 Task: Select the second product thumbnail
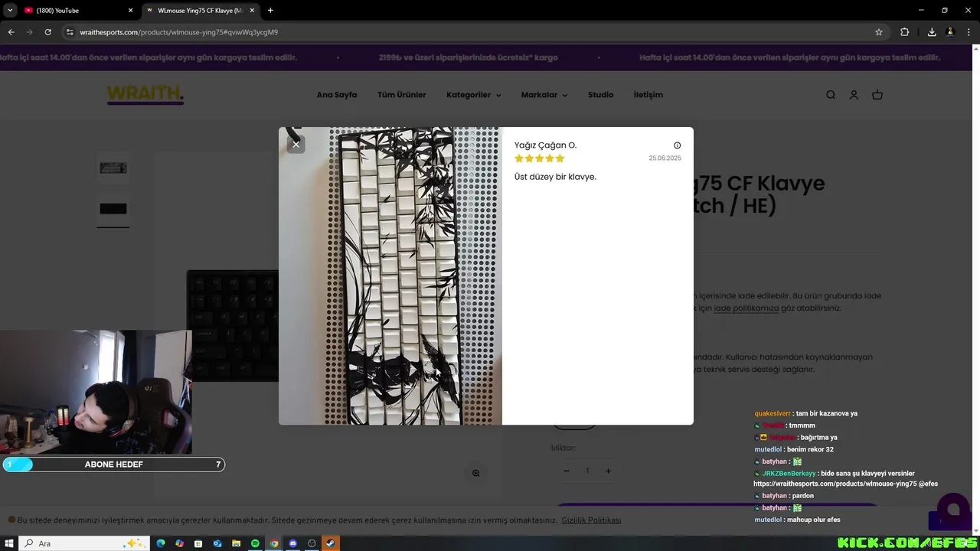[x=113, y=209]
